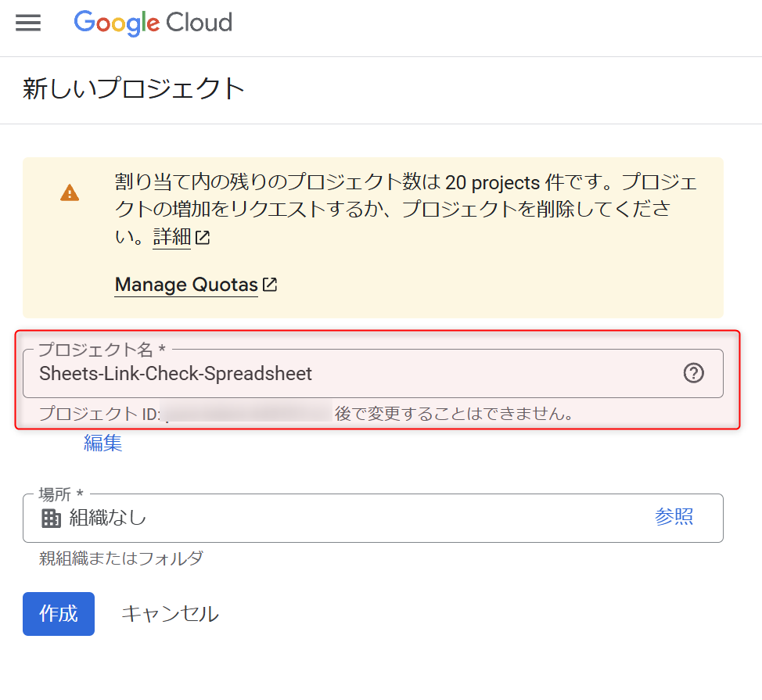Click the Google logo's colored wordmark

tap(116, 23)
